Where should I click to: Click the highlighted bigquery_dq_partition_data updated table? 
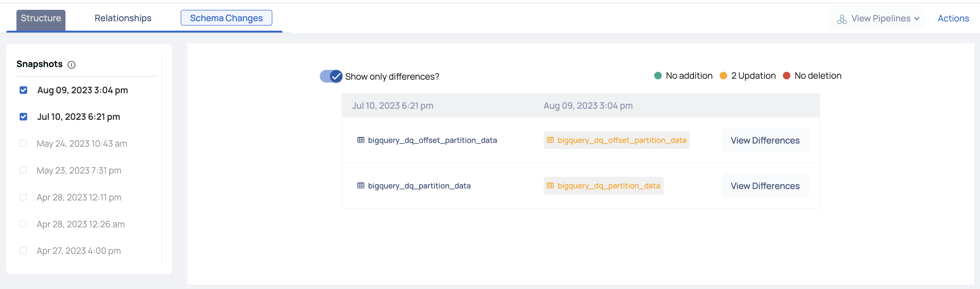603,186
